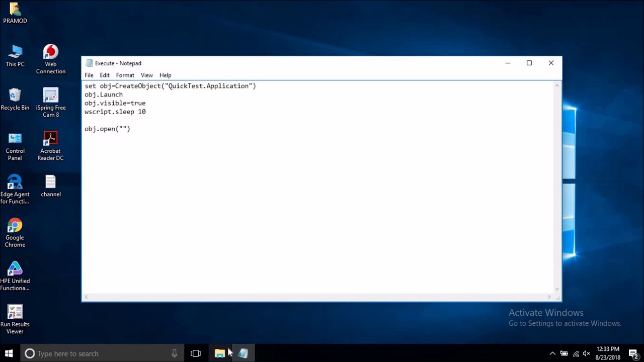Screen dimensions: 644x362
Task: Click the Cortana microphone icon
Action: coord(174,353)
